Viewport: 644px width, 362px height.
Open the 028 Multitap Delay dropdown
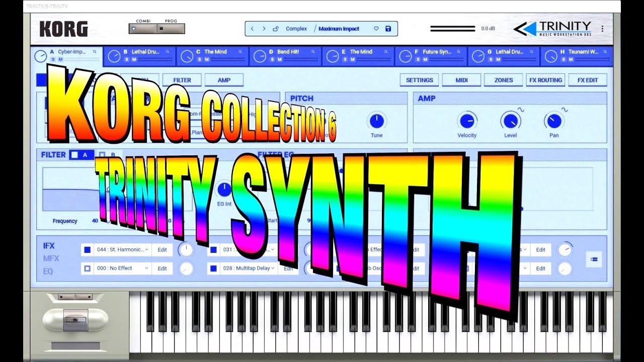pos(249,268)
